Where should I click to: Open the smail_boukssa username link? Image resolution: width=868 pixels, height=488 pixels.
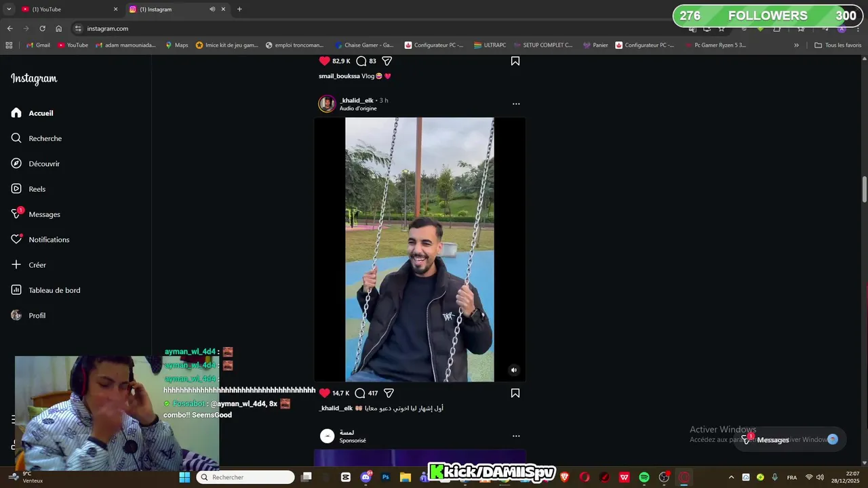coord(339,76)
